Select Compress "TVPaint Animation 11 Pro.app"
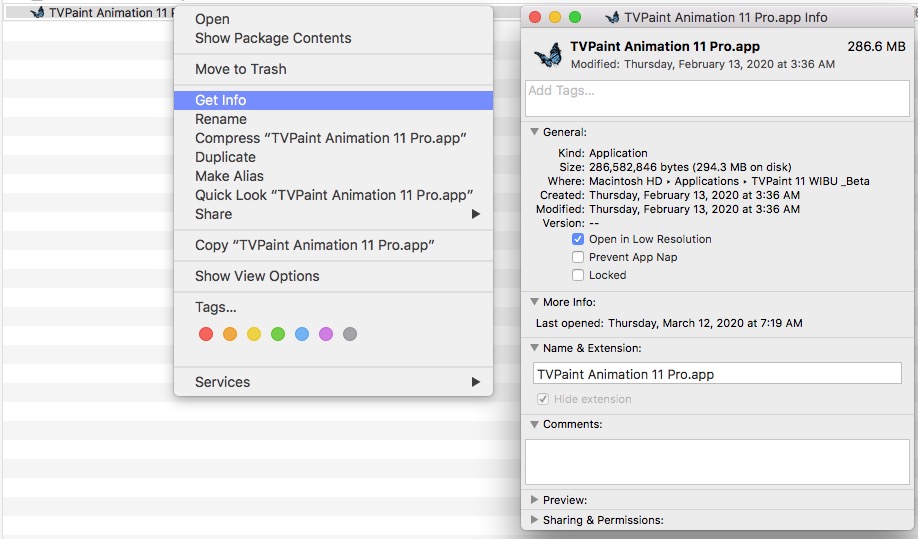 (x=333, y=138)
